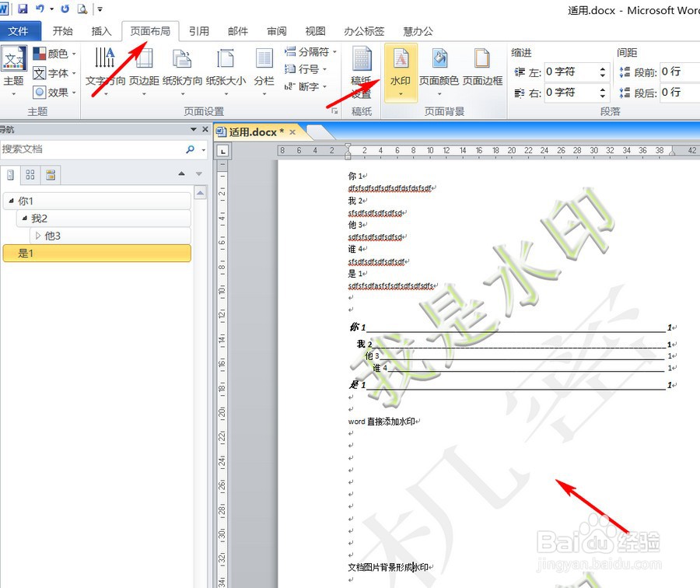
Task: Click the tab stop selector at ruler corner
Action: tap(222, 151)
